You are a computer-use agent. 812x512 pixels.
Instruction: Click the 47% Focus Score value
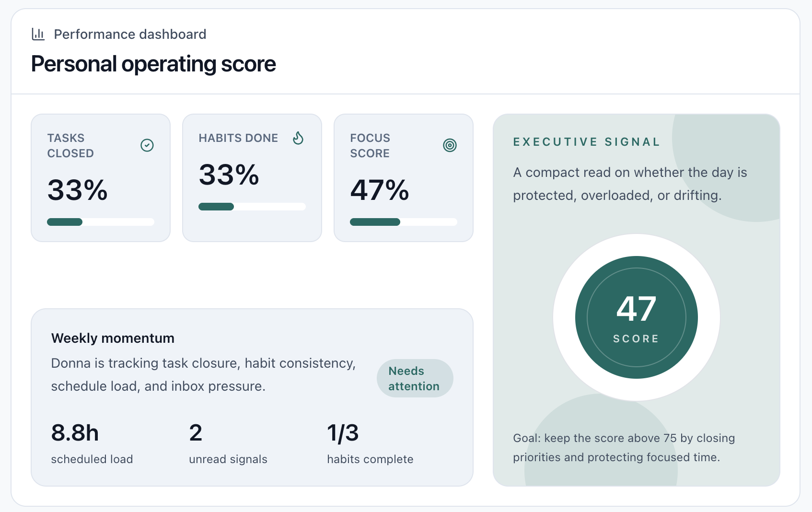pyautogui.click(x=380, y=190)
